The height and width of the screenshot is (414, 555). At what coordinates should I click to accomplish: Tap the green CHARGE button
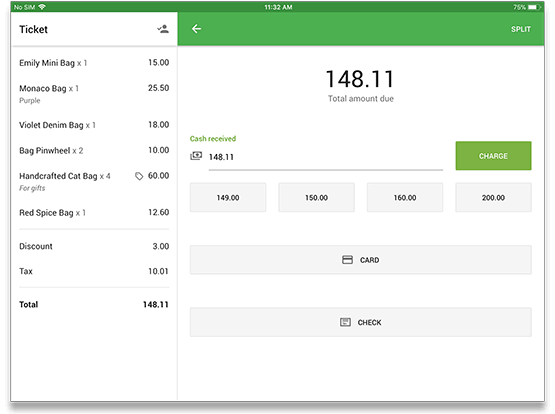pos(493,156)
